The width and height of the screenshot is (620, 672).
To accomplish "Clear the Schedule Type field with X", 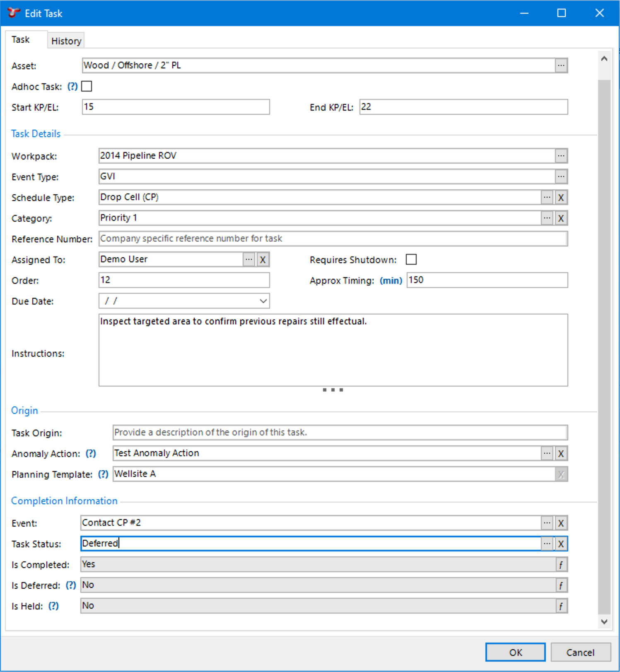I will [x=561, y=198].
